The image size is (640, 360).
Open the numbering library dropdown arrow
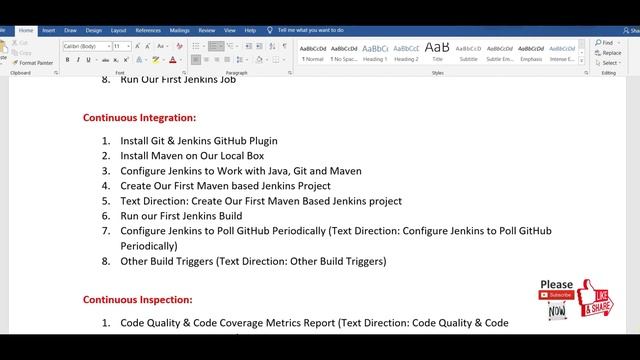(x=221, y=46)
